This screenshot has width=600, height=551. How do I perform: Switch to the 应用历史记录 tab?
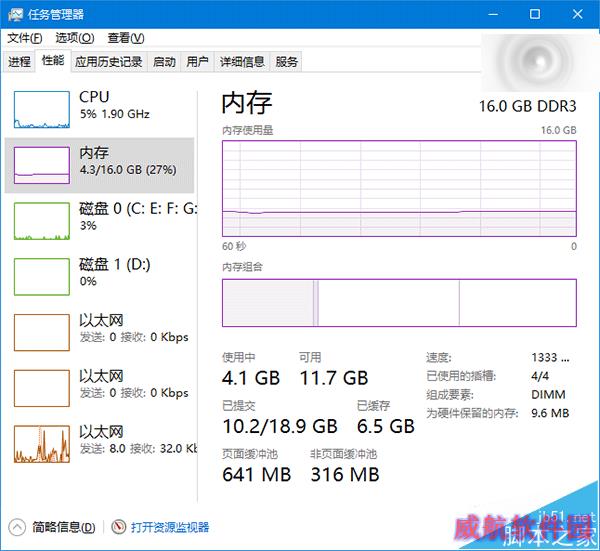tap(109, 61)
